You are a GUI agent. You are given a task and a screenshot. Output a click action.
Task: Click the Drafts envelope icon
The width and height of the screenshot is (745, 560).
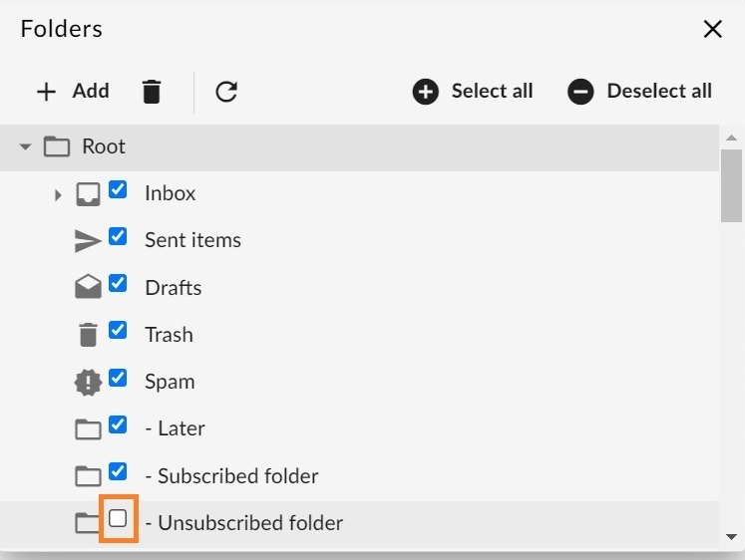88,287
